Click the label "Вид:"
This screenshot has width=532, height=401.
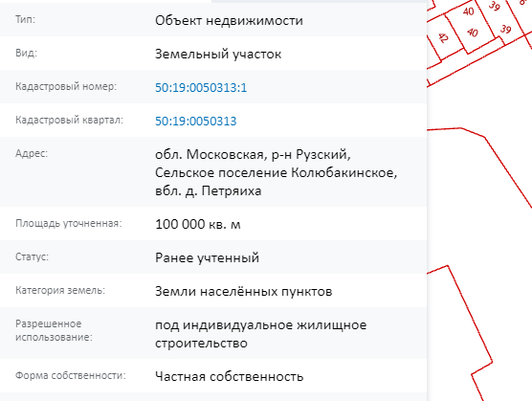pyautogui.click(x=26, y=53)
